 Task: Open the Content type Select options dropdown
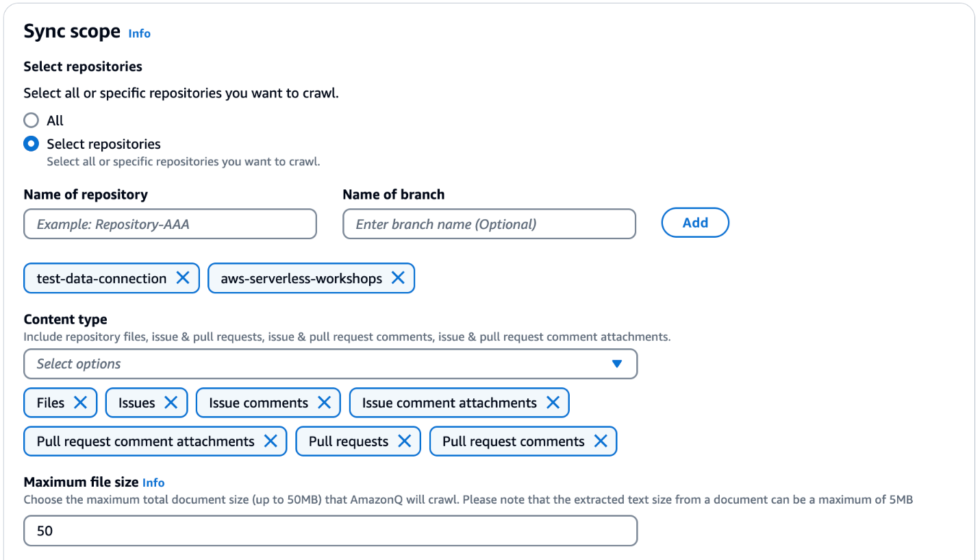330,364
